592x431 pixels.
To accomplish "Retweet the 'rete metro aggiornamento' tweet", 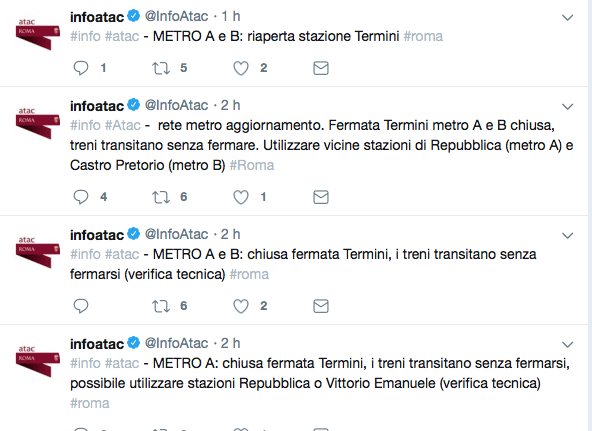I will (x=161, y=197).
